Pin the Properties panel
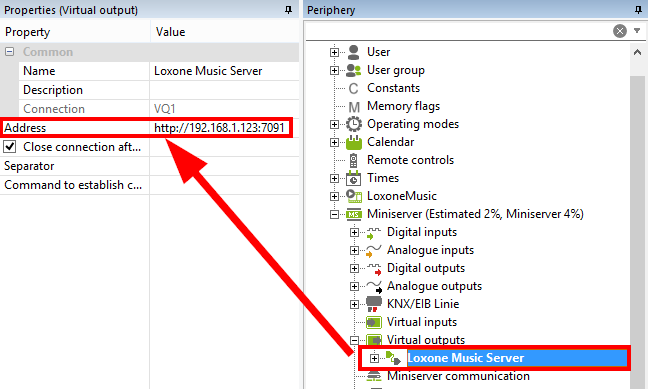648x389 pixels. [288, 10]
